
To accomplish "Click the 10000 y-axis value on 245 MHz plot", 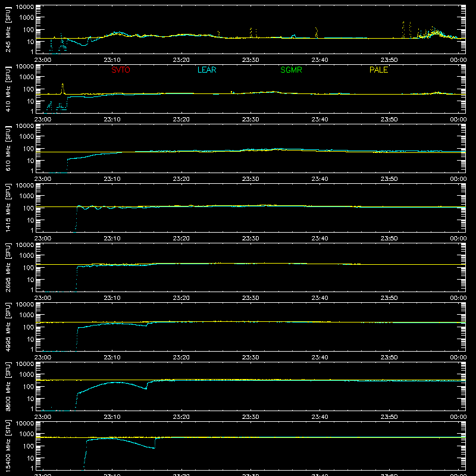I will (x=25, y=7).
